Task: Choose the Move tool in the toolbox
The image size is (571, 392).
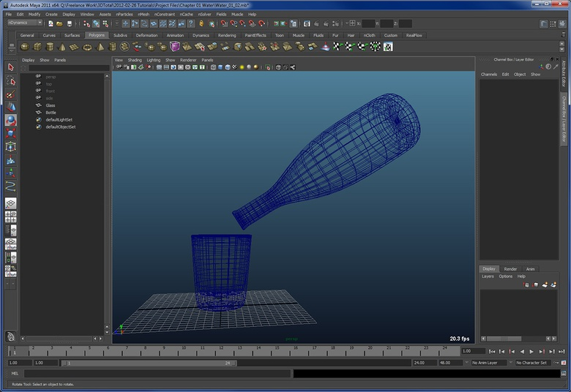Action: tap(10, 107)
